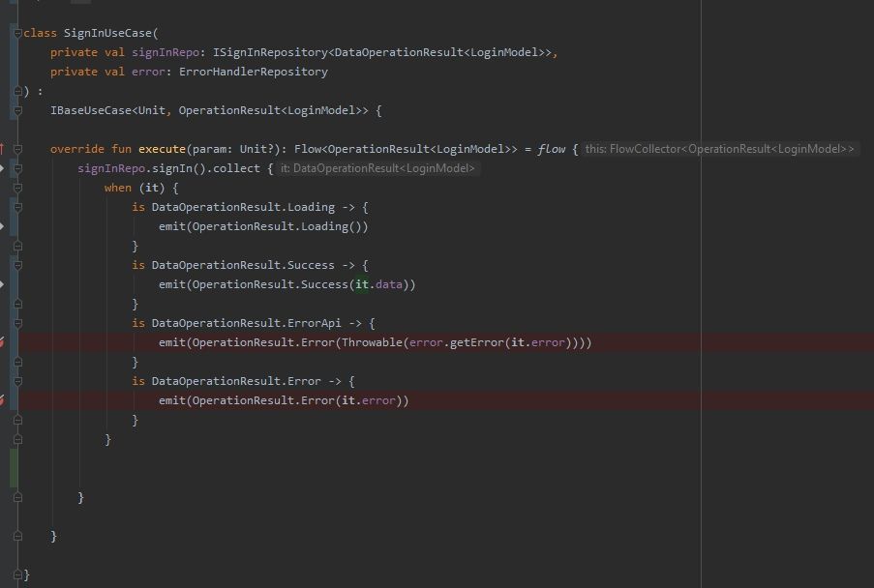Click the getError method call
Viewport: 874px width, 588px height.
point(476,342)
